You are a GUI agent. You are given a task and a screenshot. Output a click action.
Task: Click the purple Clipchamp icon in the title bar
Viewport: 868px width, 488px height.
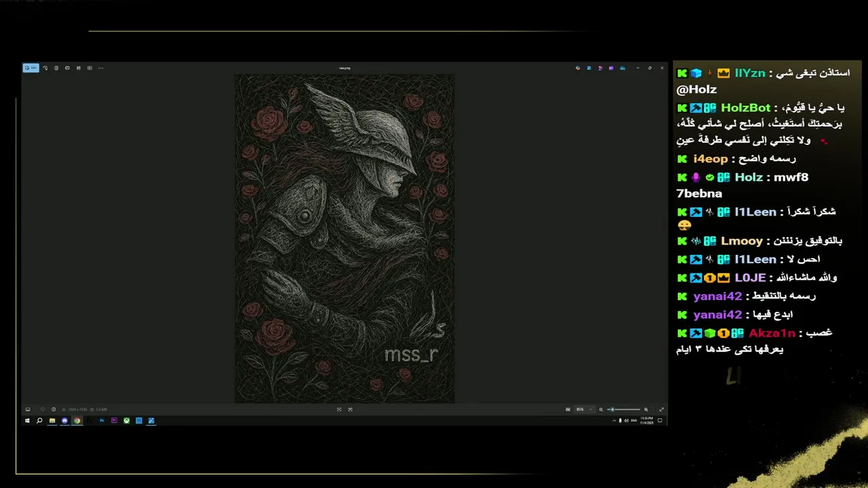click(611, 68)
